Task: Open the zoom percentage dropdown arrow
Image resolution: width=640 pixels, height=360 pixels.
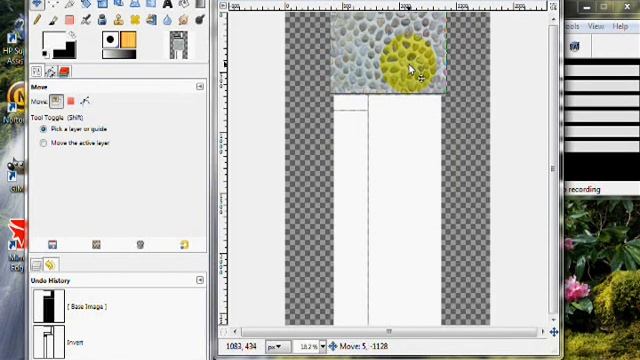Action: (322, 347)
